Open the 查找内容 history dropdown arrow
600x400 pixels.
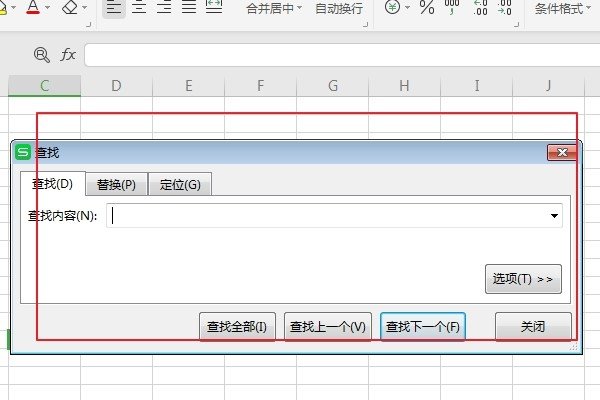tap(554, 216)
